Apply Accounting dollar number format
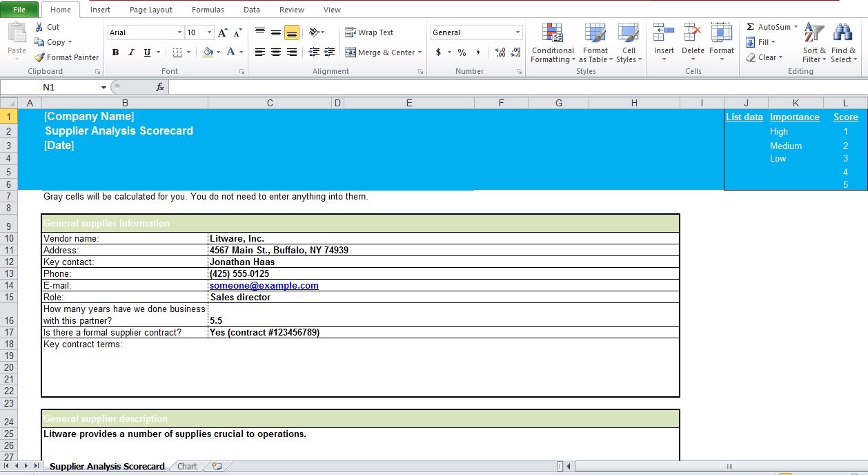The height and width of the screenshot is (475, 868). tap(438, 52)
